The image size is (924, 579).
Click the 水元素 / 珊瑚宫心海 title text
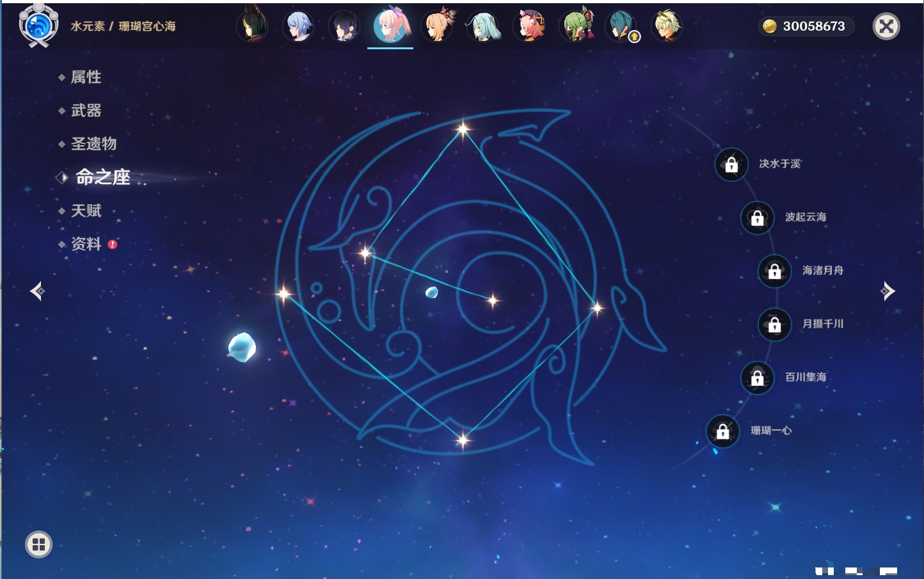click(x=123, y=26)
